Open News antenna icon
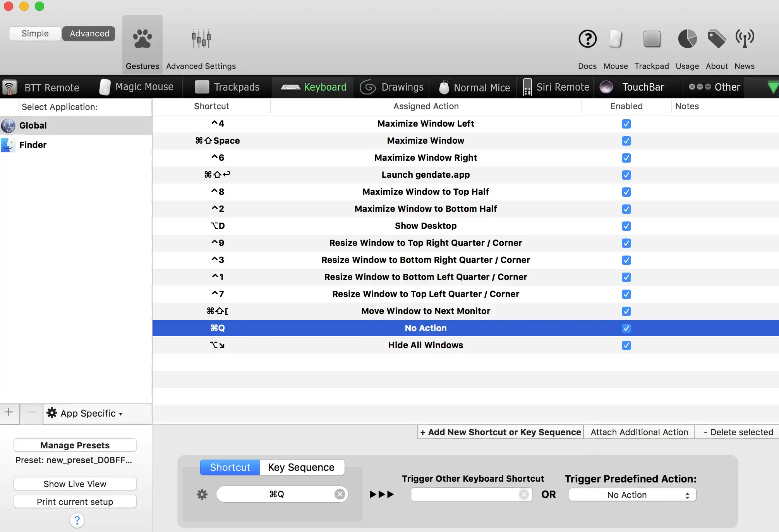Screen dimensions: 779x532 coord(745,39)
